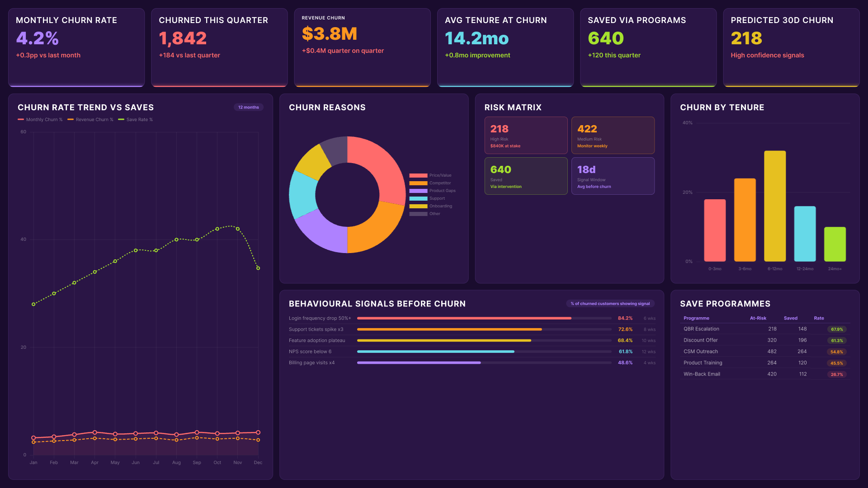Select the Product Training row
Viewport: 868px width, 488px height.
pos(765,363)
